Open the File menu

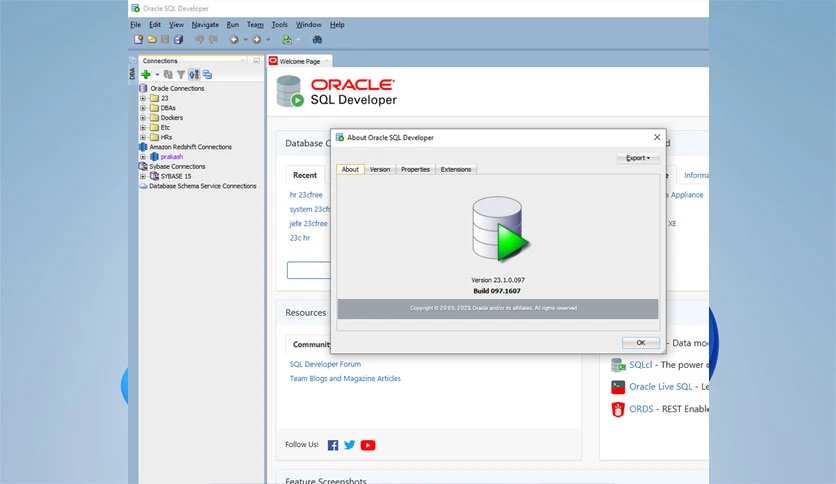coord(135,25)
